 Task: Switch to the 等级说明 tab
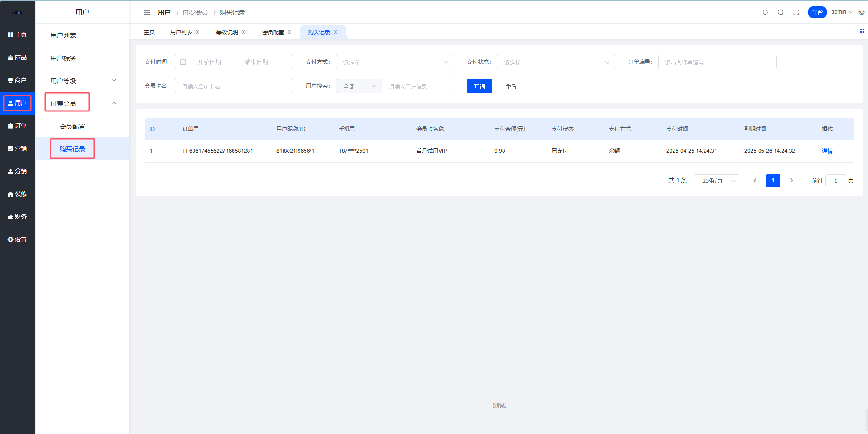tap(227, 32)
